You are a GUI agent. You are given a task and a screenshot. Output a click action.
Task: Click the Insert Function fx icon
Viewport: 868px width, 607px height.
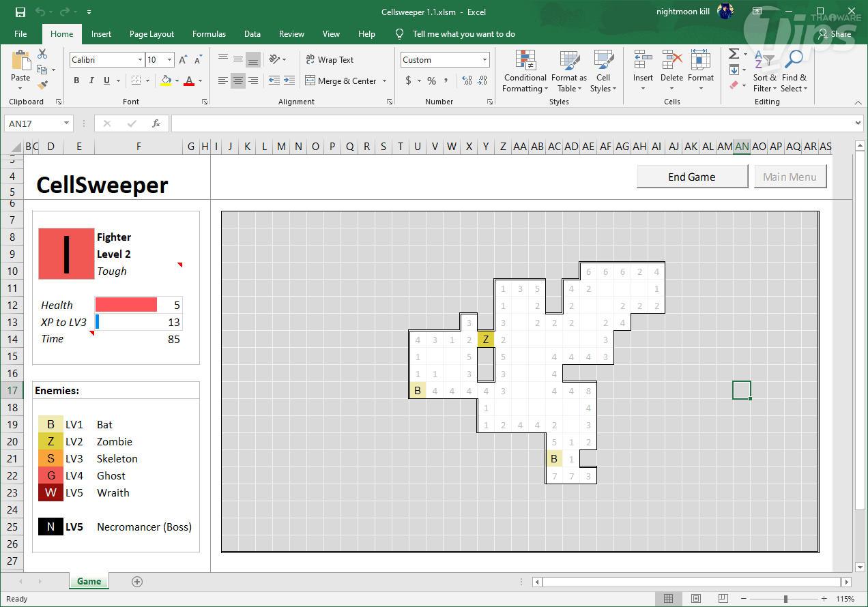[156, 123]
